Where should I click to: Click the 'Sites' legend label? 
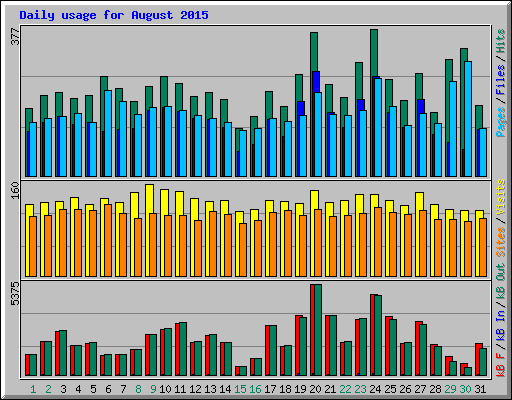coord(501,242)
